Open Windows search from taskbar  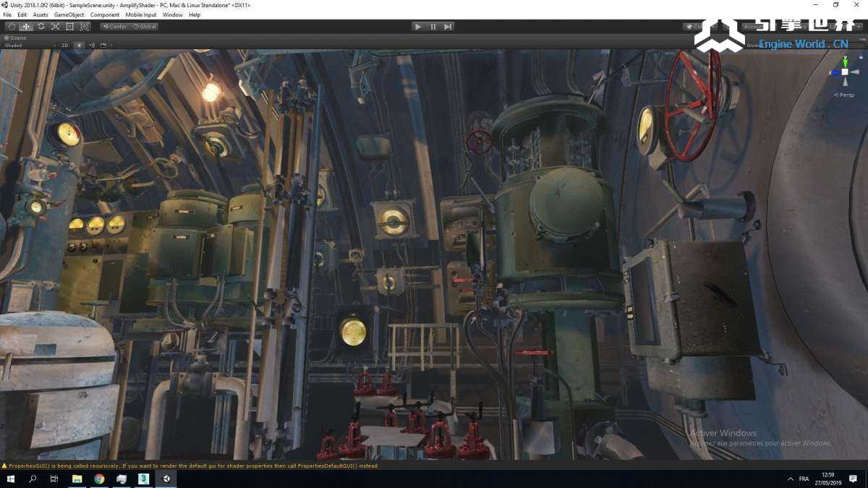pos(33,479)
